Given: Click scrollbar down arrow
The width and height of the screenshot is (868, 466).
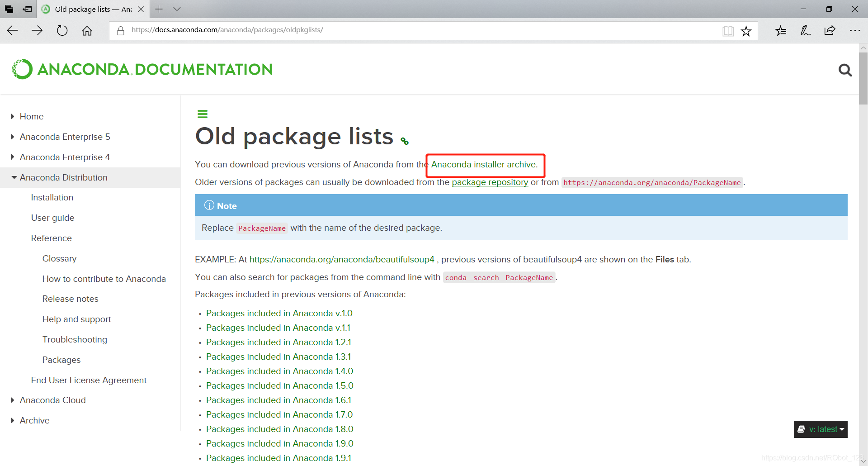Looking at the screenshot, I should 863,461.
